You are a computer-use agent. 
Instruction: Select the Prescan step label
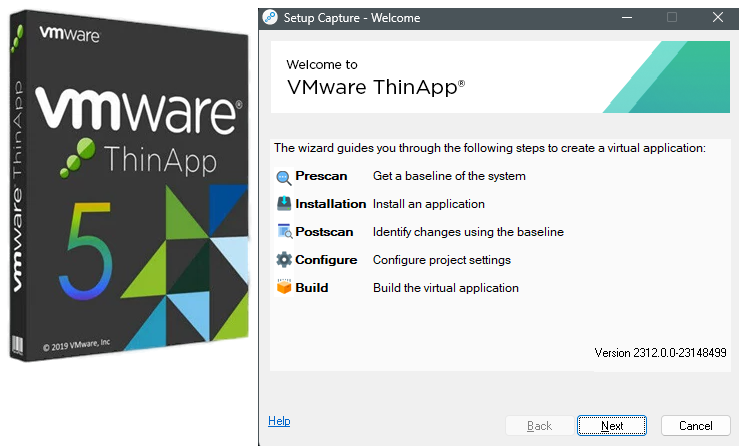pyautogui.click(x=321, y=176)
